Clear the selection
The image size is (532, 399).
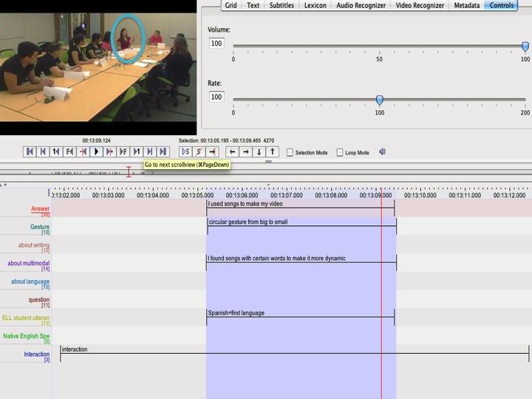click(199, 151)
